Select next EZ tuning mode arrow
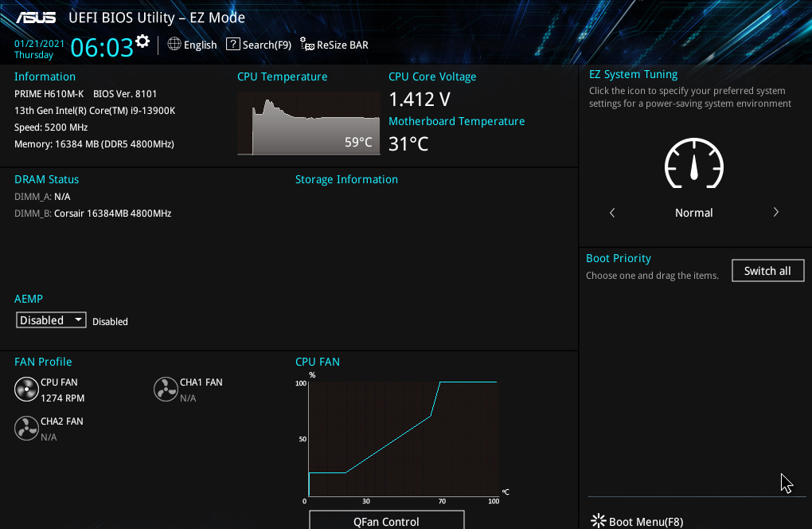This screenshot has width=812, height=529. [x=775, y=213]
